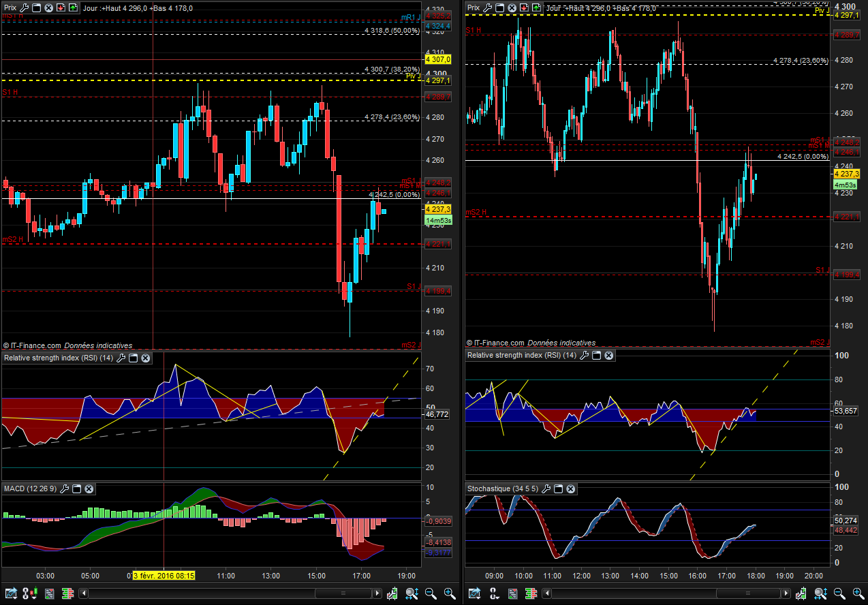This screenshot has height=605, width=868.
Task: Click left chart's 'Relative strength index (RSI) (14)' title
Action: pyautogui.click(x=59, y=358)
